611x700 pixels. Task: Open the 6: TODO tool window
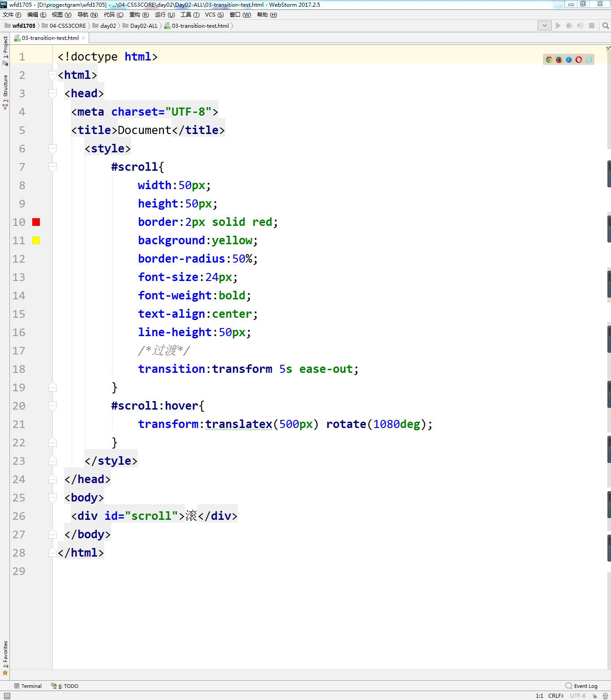(65, 686)
